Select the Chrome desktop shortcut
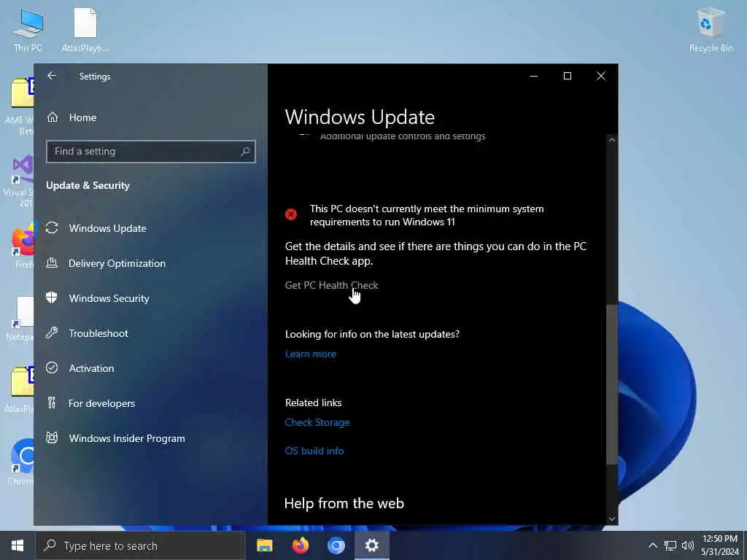Image resolution: width=747 pixels, height=560 pixels. [x=21, y=462]
